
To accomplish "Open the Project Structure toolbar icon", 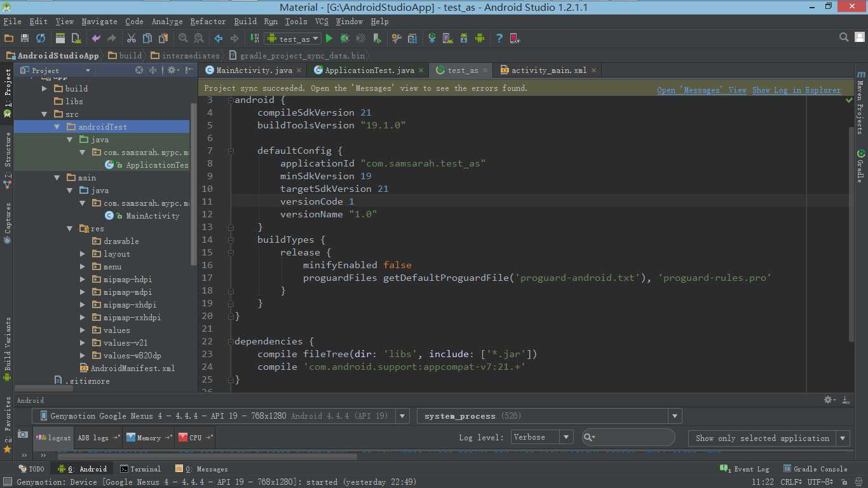I will tap(412, 39).
